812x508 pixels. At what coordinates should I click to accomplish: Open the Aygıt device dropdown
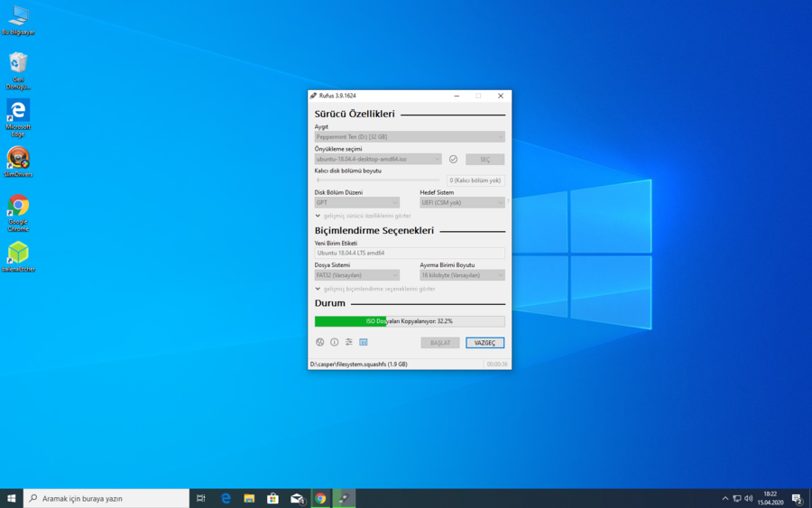(409, 137)
